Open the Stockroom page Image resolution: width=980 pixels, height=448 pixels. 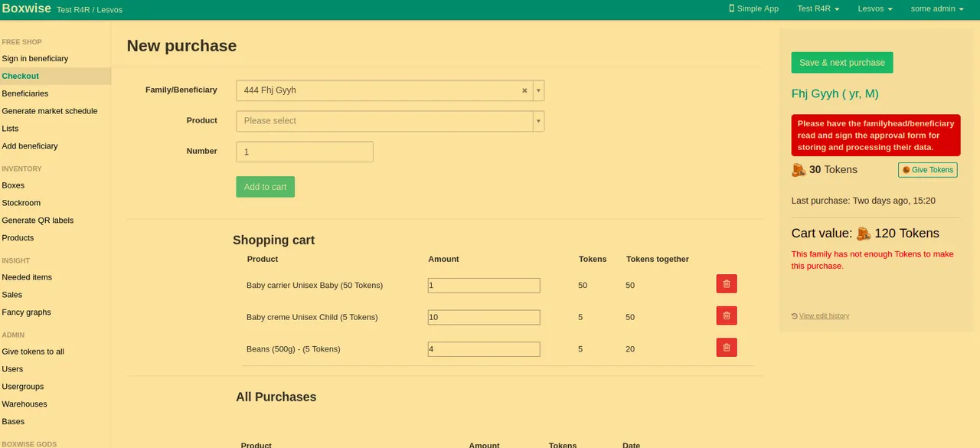pyautogui.click(x=21, y=203)
